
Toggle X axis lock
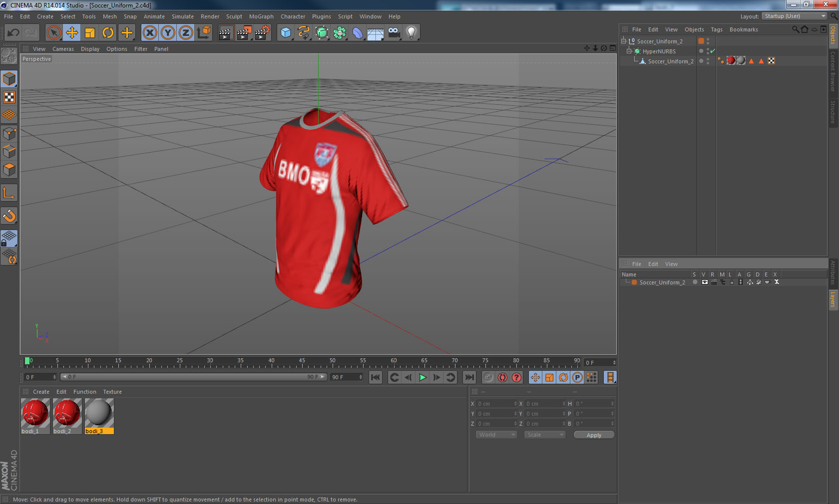click(149, 33)
